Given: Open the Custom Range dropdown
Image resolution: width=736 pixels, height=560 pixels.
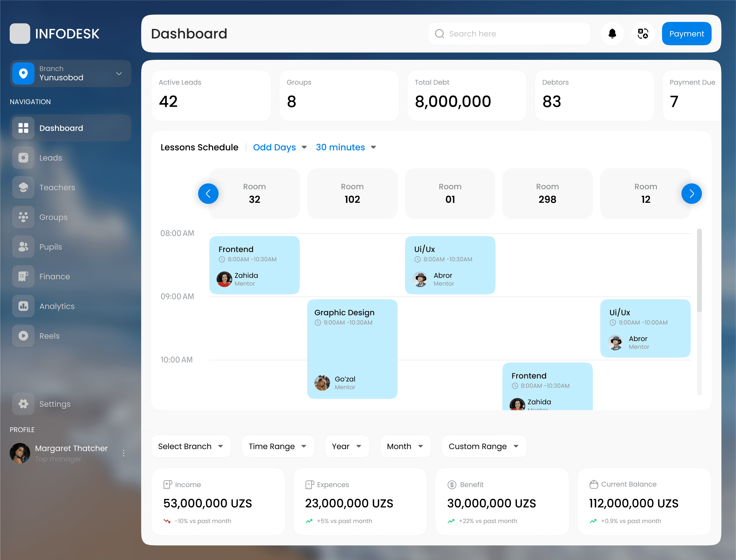Looking at the screenshot, I should (x=484, y=446).
